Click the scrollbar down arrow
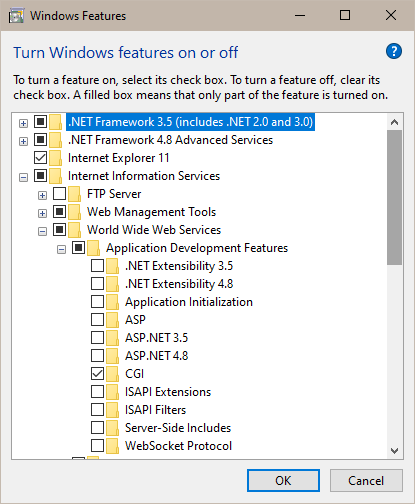415x504 pixels. point(395,451)
